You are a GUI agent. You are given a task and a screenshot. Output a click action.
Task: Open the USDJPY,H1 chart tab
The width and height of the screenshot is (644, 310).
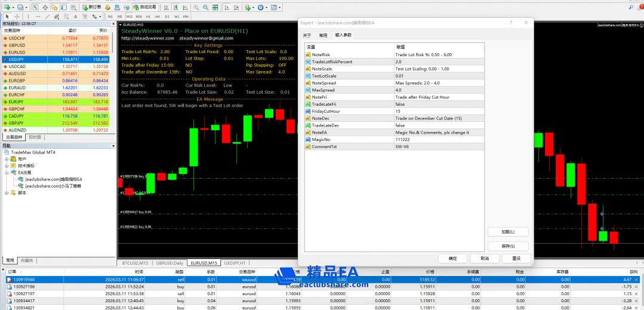235,263
